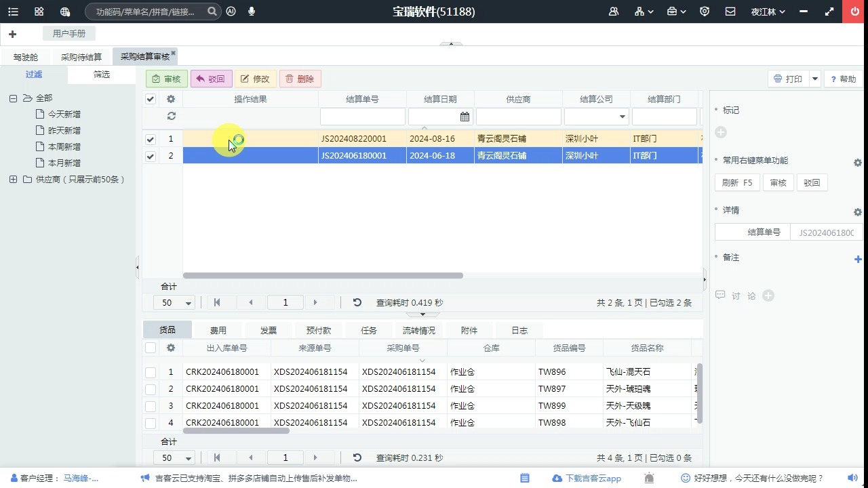Open the users/contacts icon in top bar
Viewport: 868px width, 488px height.
614,12
